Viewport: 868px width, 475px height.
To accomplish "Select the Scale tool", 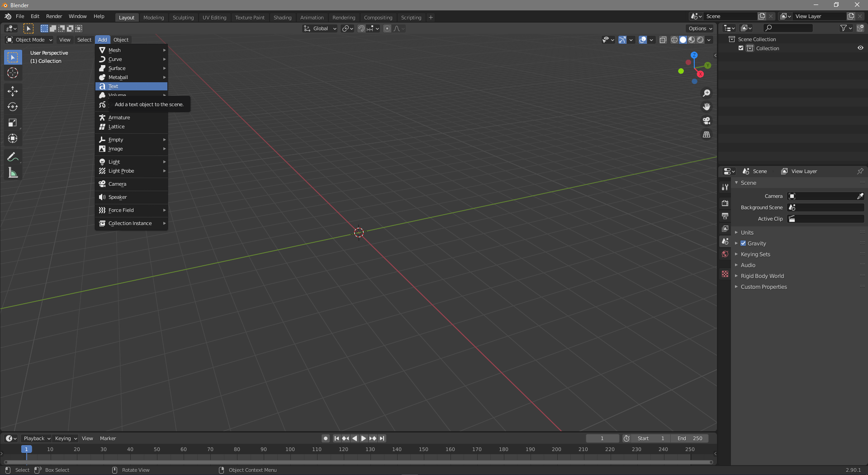I will pos(13,122).
